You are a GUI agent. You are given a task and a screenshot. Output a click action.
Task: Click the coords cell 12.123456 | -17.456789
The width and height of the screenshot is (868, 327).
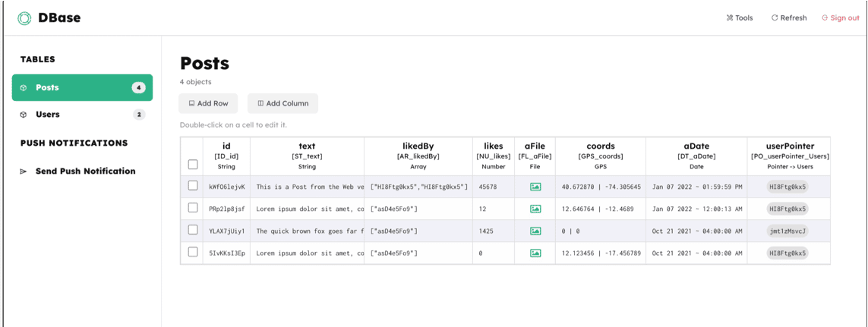pyautogui.click(x=601, y=253)
